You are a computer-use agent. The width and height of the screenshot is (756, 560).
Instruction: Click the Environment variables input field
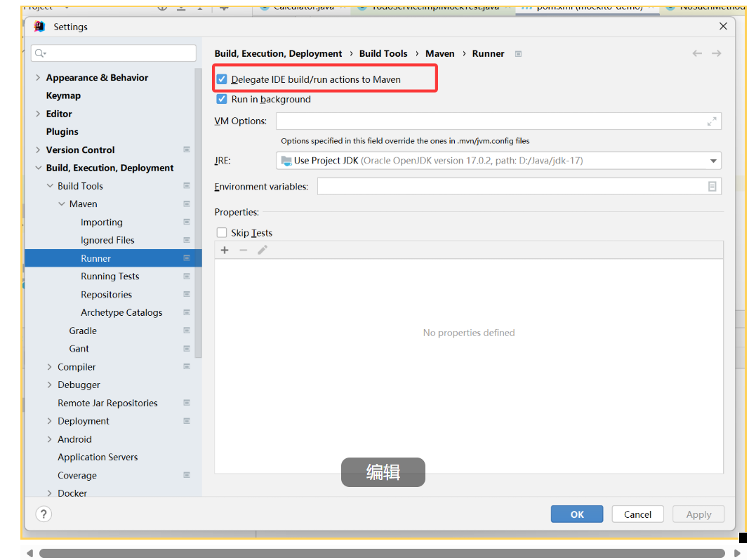tap(519, 187)
